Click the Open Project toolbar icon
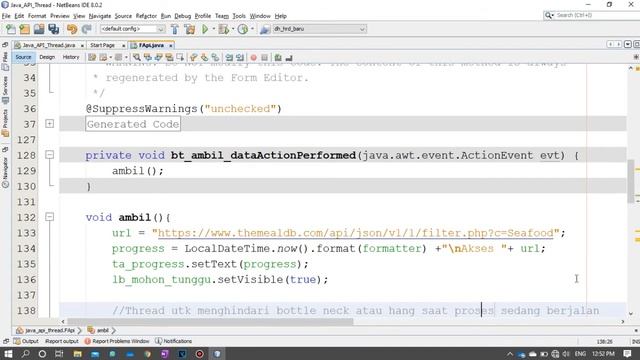The height and width of the screenshot is (360, 640). point(39,29)
